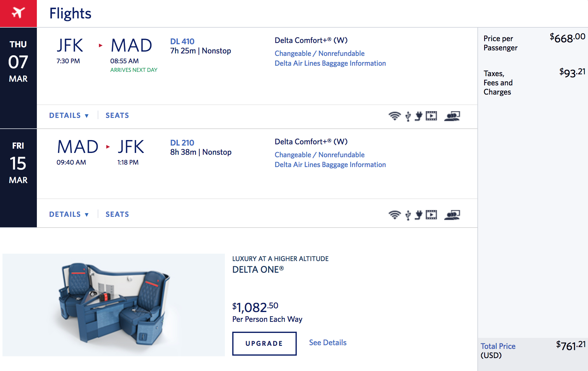The height and width of the screenshot is (371, 588).
Task: Click the airplane Flights icon in header
Action: point(18,13)
